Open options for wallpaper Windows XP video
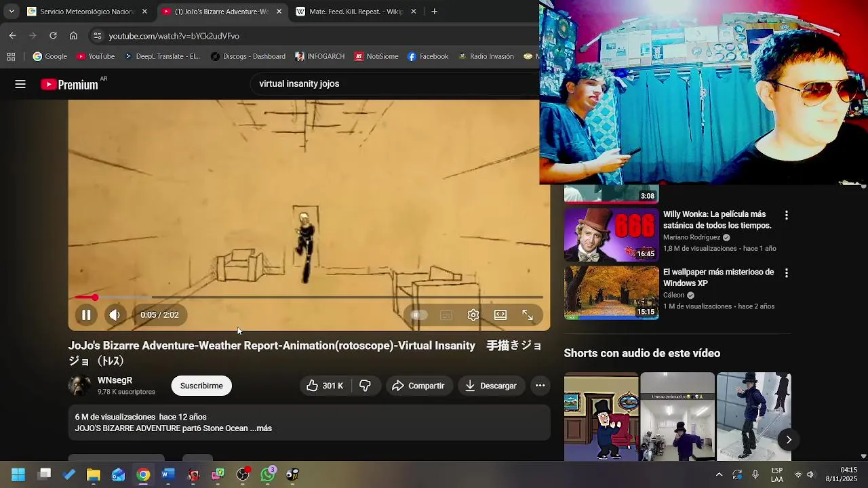This screenshot has width=868, height=488. 786,273
